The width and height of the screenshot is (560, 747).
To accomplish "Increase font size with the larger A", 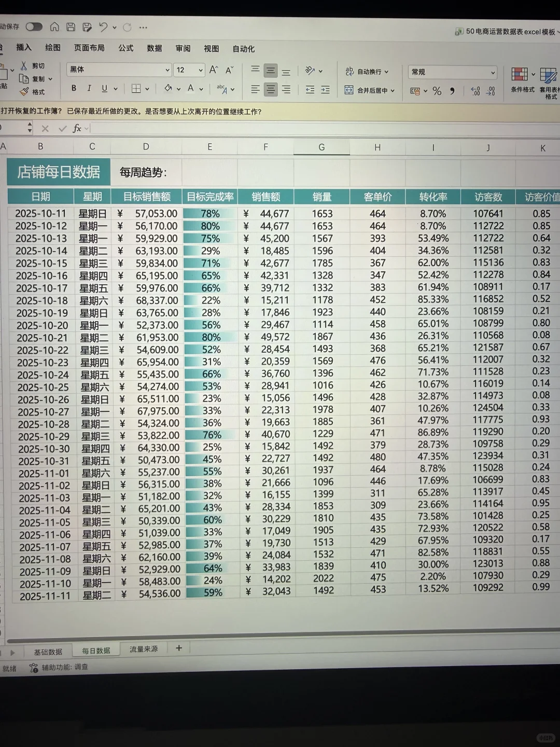I will (214, 70).
